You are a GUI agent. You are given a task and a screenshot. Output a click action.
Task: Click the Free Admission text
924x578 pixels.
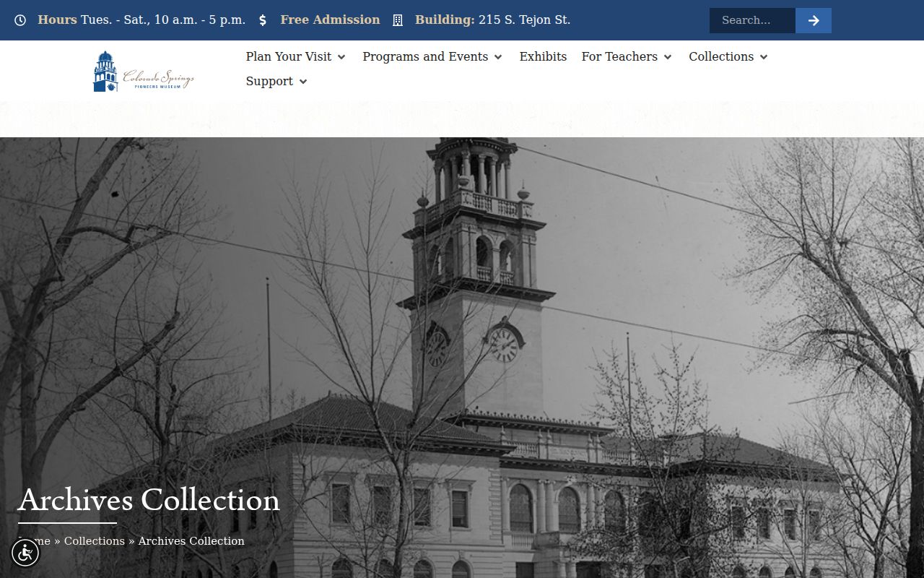330,20
